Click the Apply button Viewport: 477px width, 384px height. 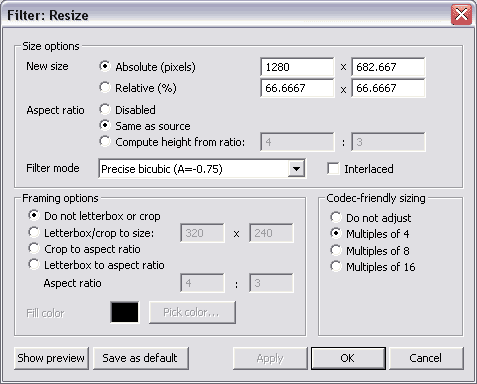point(270,358)
